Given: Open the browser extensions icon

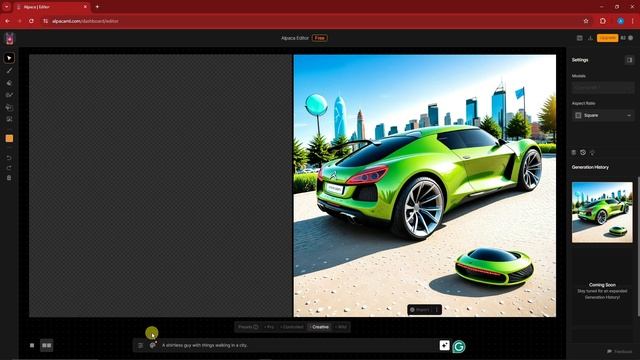Looking at the screenshot, I should [x=603, y=21].
